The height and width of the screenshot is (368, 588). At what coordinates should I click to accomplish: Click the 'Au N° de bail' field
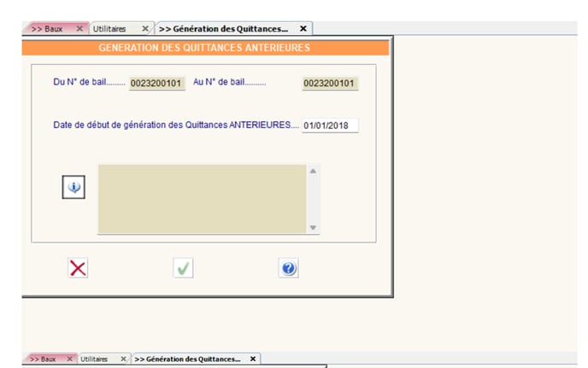click(330, 84)
